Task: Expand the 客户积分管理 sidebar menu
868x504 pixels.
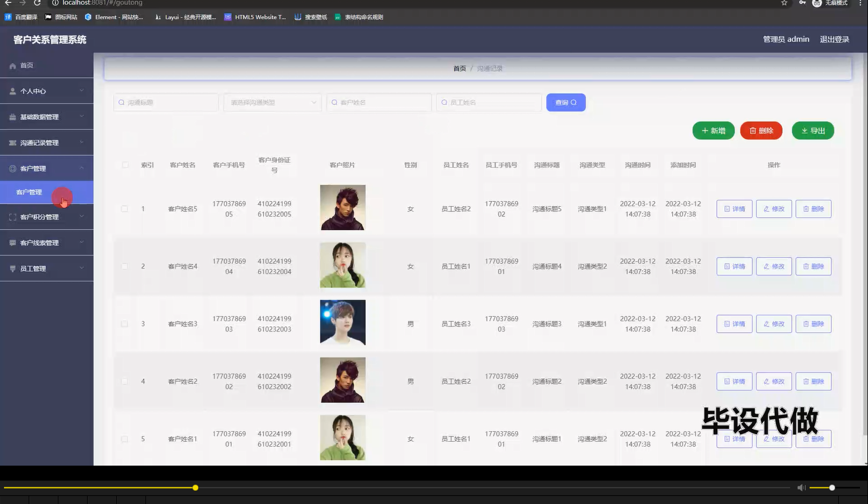Action: [x=46, y=217]
